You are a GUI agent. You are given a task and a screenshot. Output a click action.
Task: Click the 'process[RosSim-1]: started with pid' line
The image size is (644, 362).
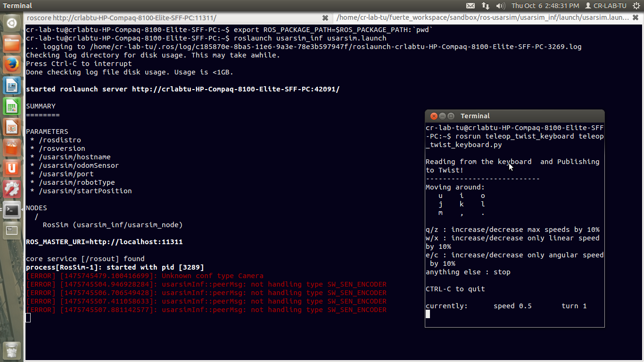click(x=115, y=267)
